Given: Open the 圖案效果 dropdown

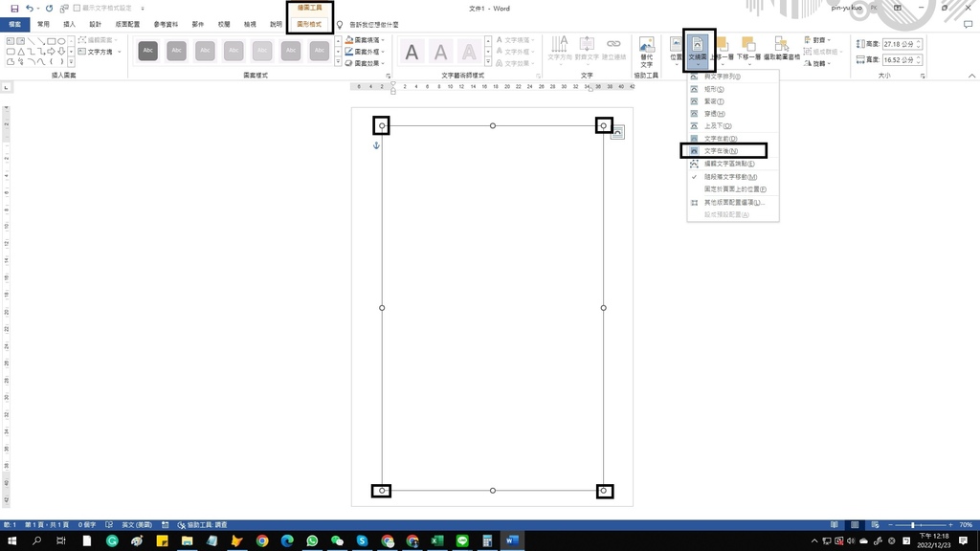Looking at the screenshot, I should tap(366, 63).
